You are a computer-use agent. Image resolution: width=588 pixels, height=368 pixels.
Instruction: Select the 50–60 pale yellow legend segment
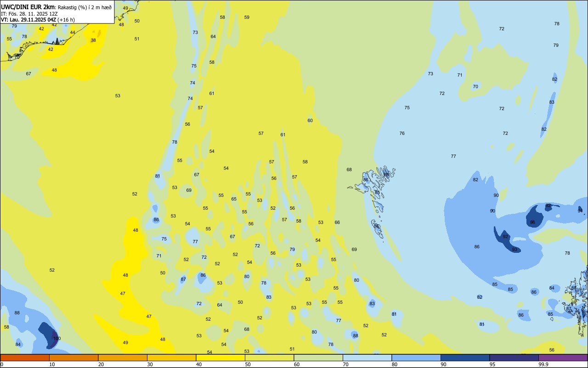(x=269, y=357)
